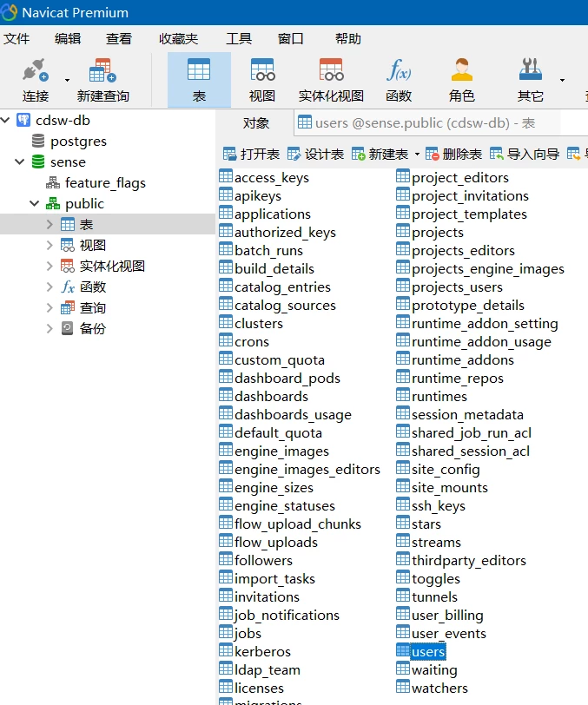
Task: Click the cdsw-db PostgreSQL connection icon
Action: 23,120
